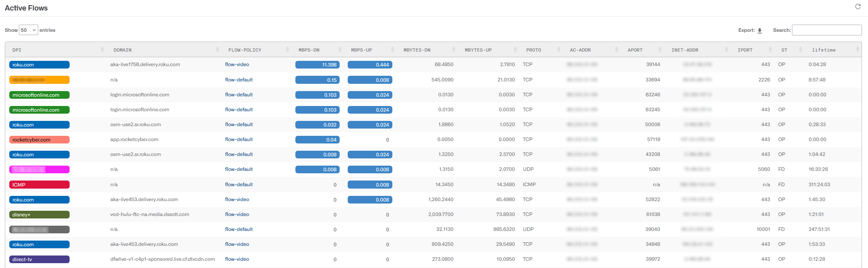Sort table by MBYTES-UP column
The width and height of the screenshot is (868, 268).
tap(489, 50)
